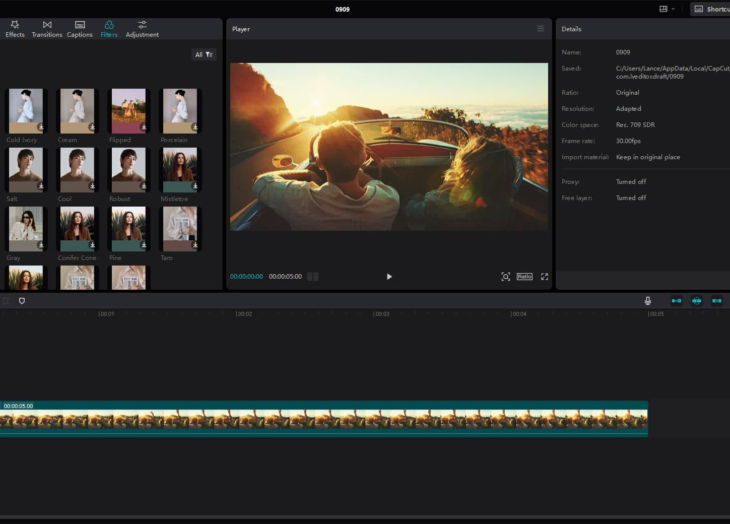The width and height of the screenshot is (730, 524).
Task: Toggle the first blue snapping icon in timeline toolbar
Action: pos(676,300)
